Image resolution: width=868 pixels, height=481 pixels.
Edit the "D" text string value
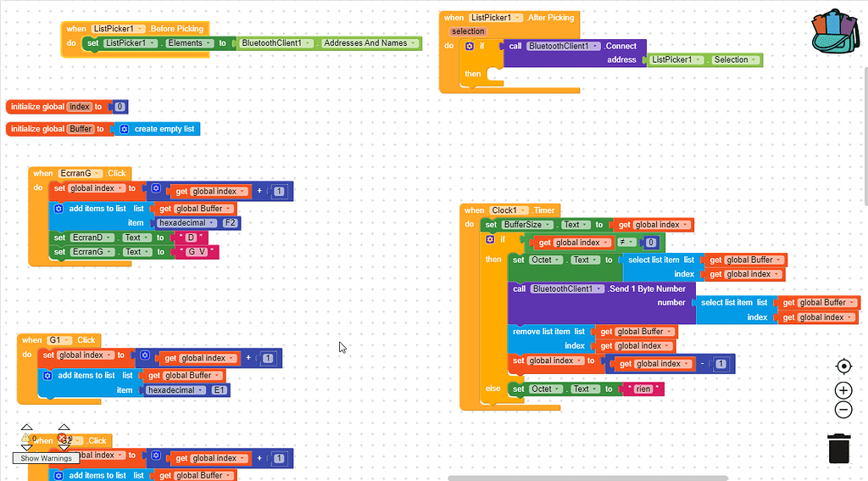point(191,238)
